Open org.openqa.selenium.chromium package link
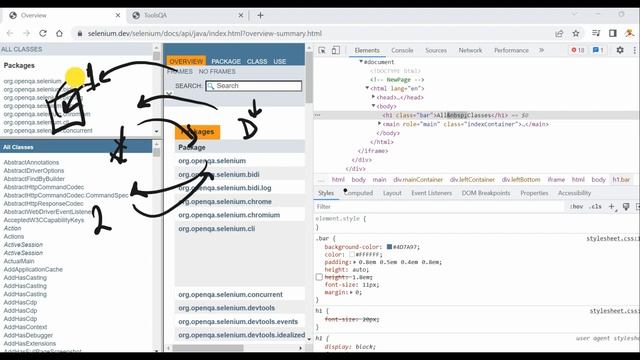 (x=229, y=215)
